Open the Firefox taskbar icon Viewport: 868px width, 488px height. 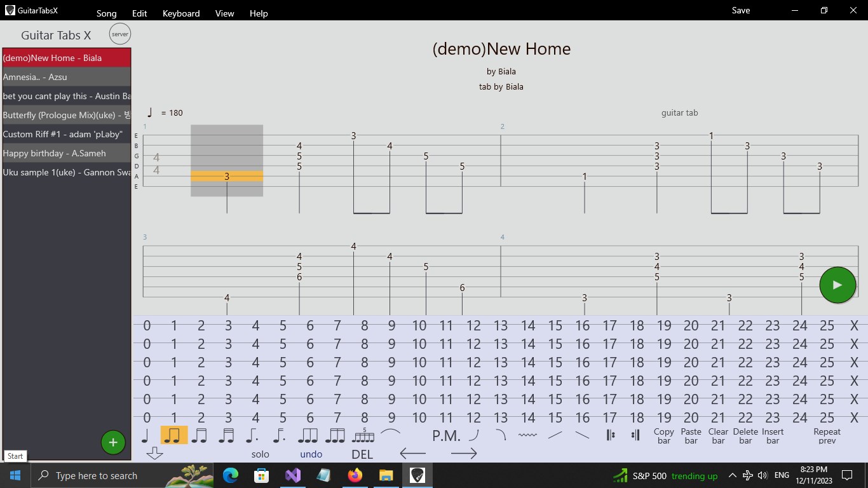(355, 475)
